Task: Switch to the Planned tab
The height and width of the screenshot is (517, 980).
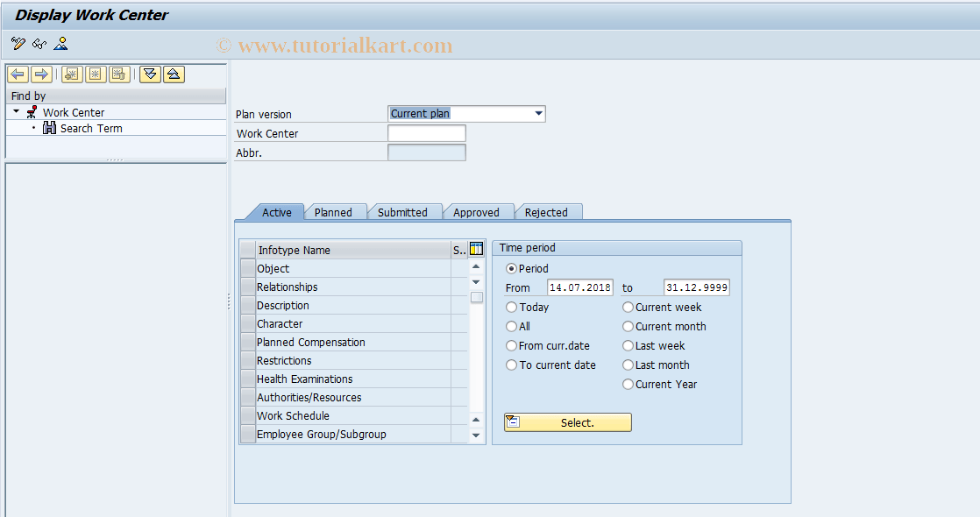Action: coord(333,212)
